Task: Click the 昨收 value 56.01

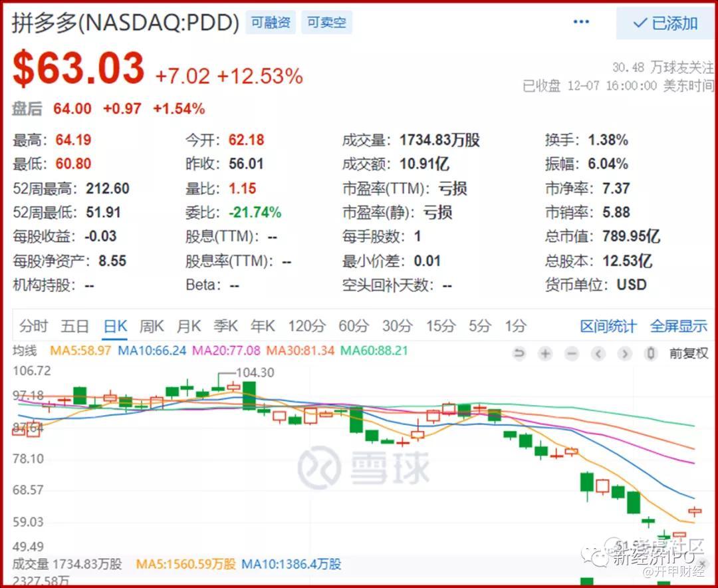Action: click(x=247, y=164)
